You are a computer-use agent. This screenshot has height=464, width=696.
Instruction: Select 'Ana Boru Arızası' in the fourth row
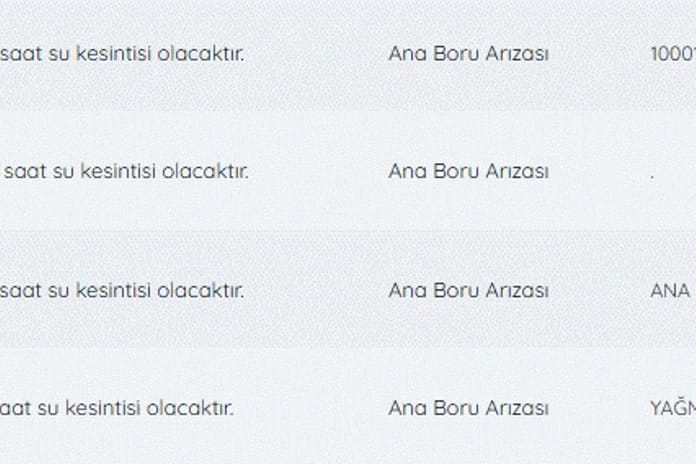click(468, 409)
